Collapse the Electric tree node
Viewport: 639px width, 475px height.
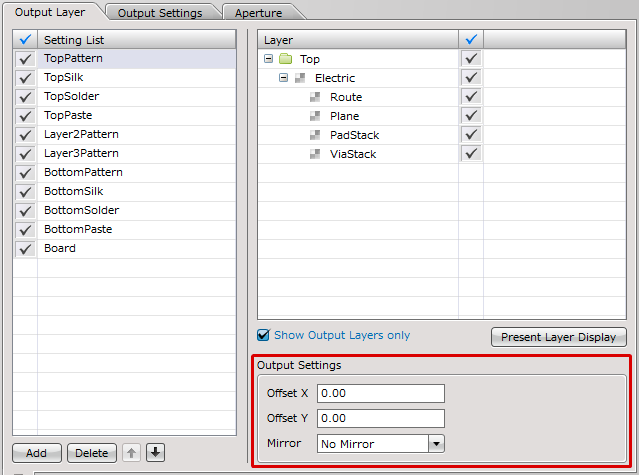pos(283,78)
